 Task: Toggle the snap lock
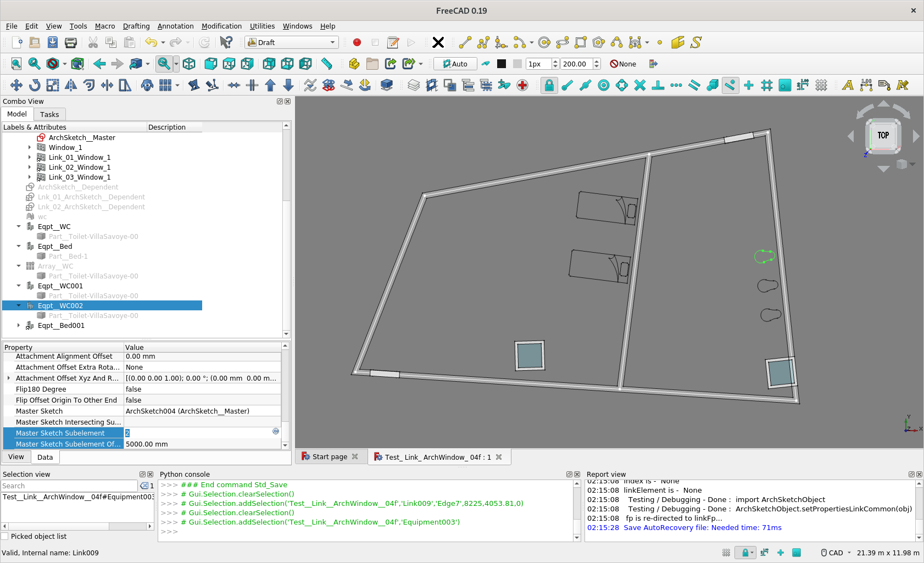pos(549,85)
